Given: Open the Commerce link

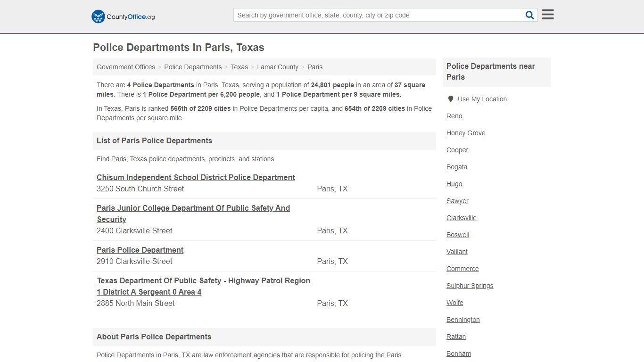Looking at the screenshot, I should (462, 269).
